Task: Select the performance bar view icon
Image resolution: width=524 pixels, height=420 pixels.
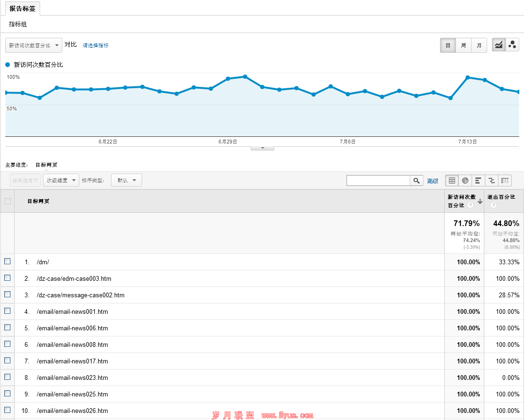Action: [x=478, y=180]
